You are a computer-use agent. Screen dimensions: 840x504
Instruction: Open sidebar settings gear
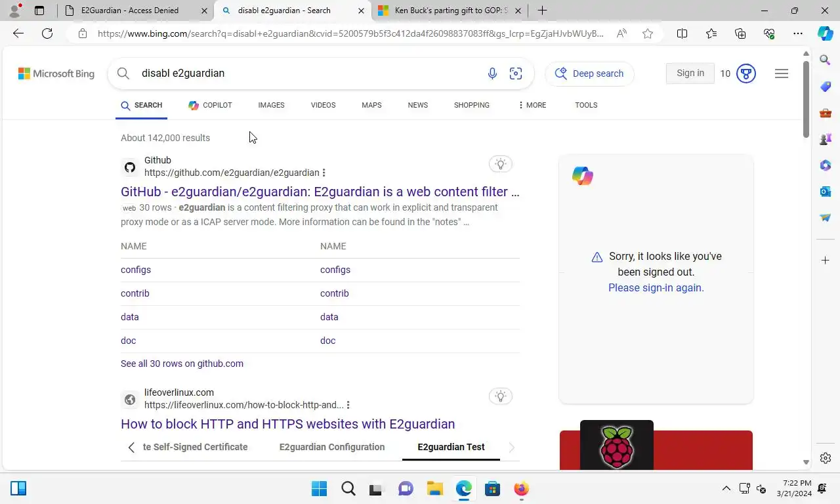pos(826,458)
